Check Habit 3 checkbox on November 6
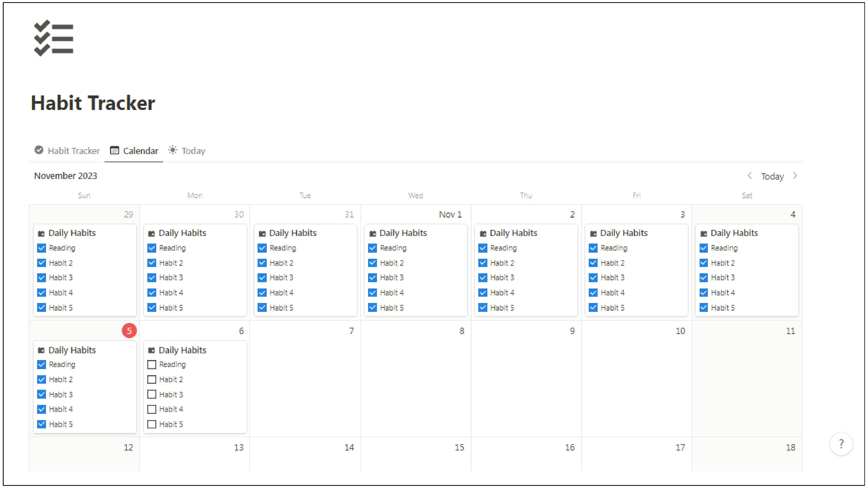This screenshot has width=868, height=488. (152, 394)
